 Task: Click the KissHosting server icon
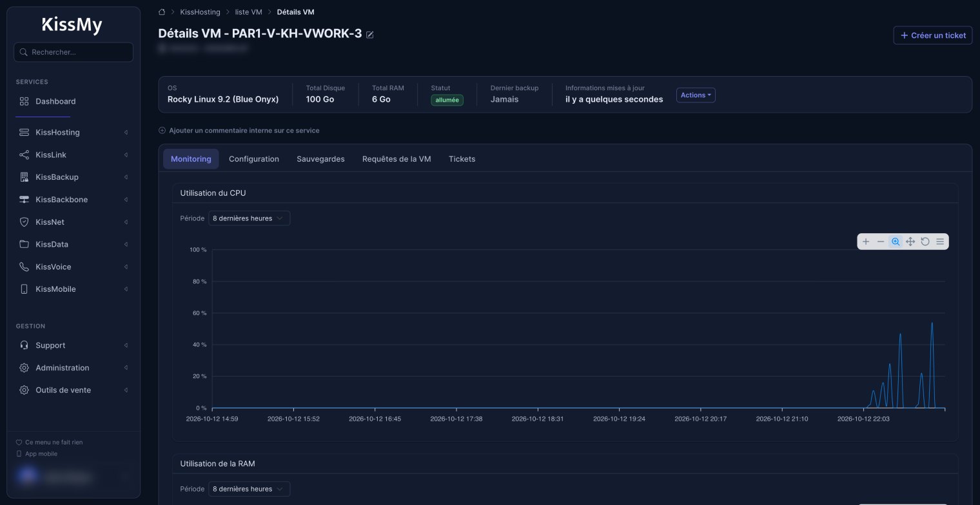[x=24, y=132]
